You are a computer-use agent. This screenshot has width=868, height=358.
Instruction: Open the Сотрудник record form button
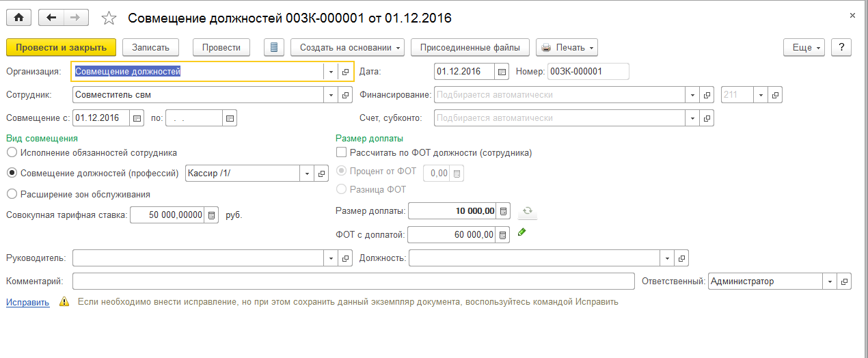coord(345,95)
